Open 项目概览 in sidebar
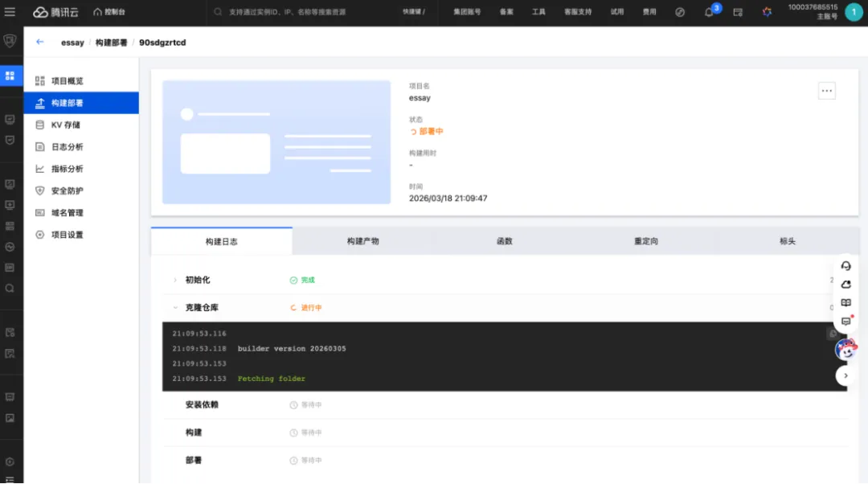The width and height of the screenshot is (868, 484). [x=81, y=81]
